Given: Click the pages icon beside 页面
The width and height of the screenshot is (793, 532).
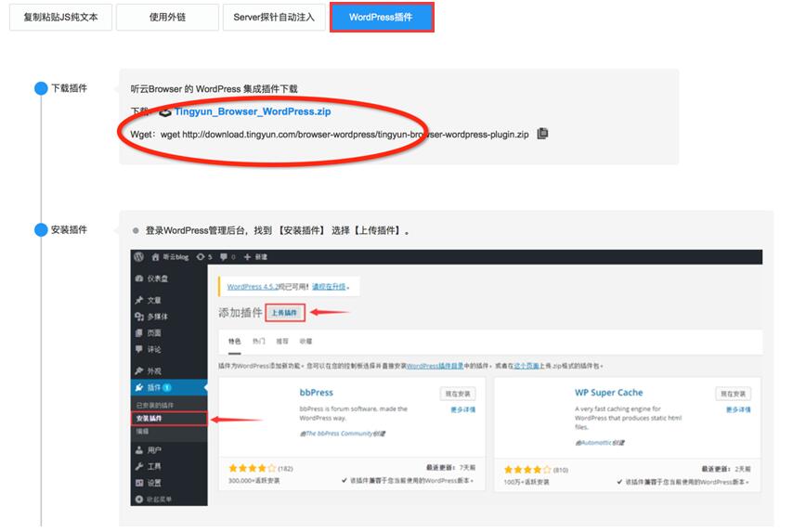Looking at the screenshot, I should tap(139, 332).
